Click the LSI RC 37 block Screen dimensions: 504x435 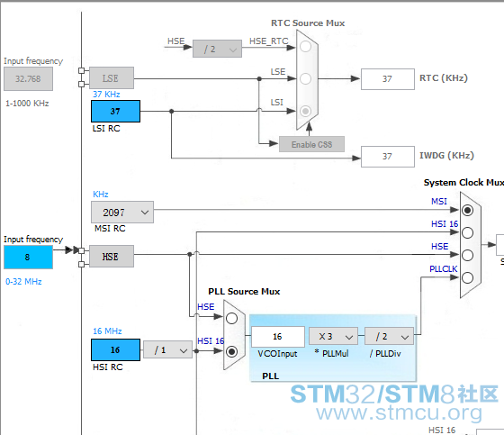(x=115, y=112)
